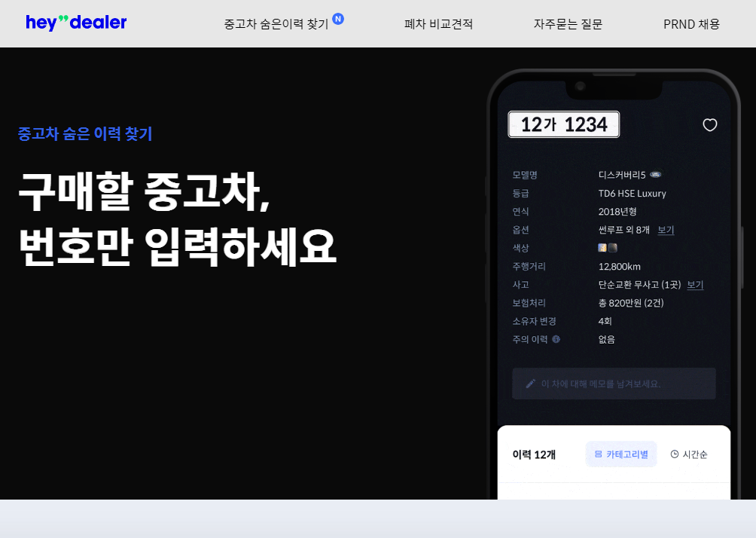Click the memo input field on the car card

[614, 383]
